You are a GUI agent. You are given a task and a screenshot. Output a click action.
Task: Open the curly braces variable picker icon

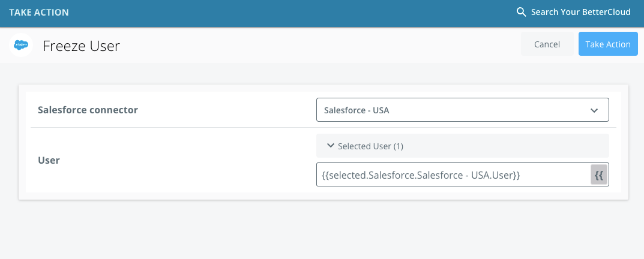[x=599, y=175]
